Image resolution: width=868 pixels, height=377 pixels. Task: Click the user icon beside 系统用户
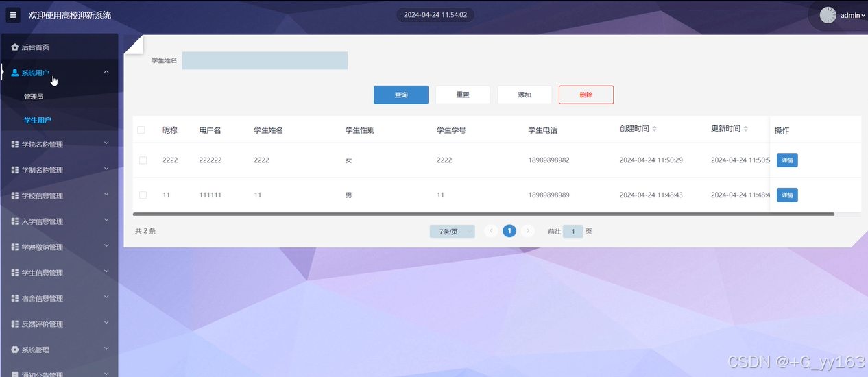pyautogui.click(x=15, y=73)
